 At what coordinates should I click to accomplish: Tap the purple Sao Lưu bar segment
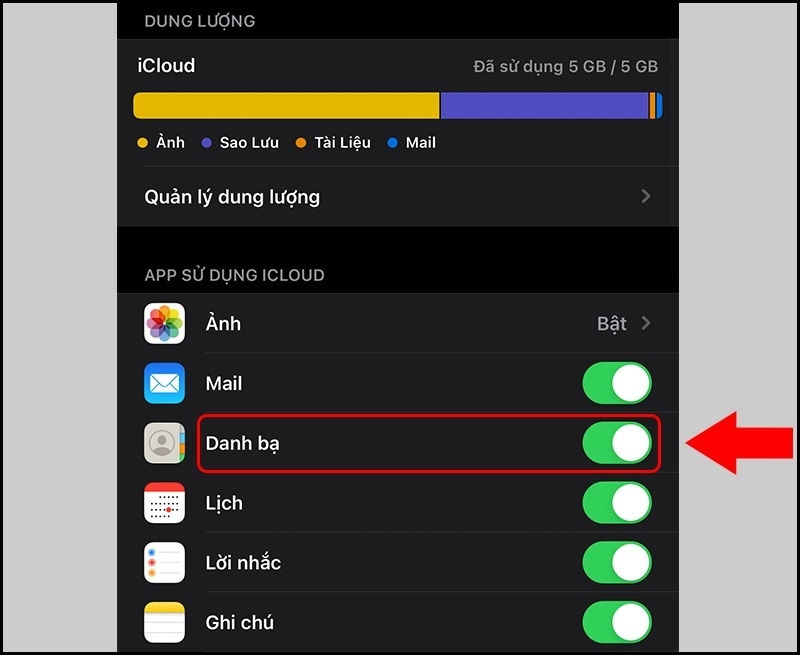coord(544,106)
